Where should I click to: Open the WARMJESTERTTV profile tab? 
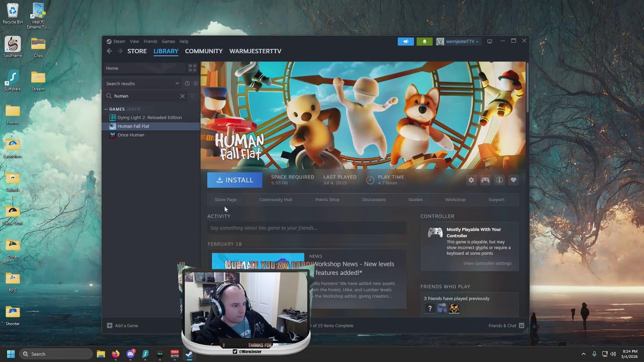tap(255, 51)
